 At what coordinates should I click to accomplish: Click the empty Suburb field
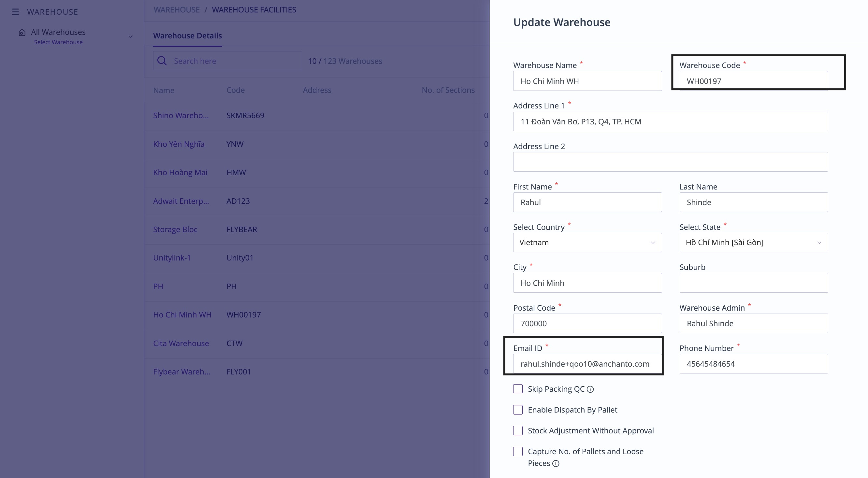[x=753, y=283]
